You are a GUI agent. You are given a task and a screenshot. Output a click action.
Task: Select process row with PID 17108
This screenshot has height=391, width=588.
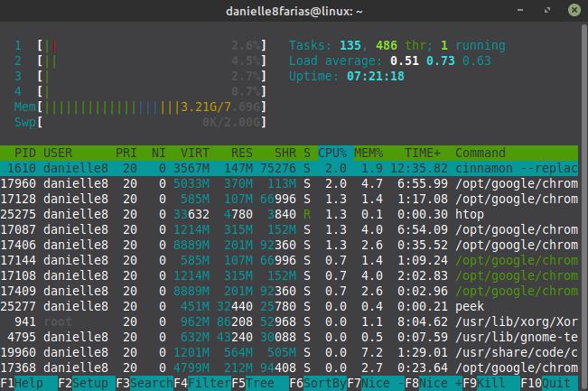[x=289, y=276]
